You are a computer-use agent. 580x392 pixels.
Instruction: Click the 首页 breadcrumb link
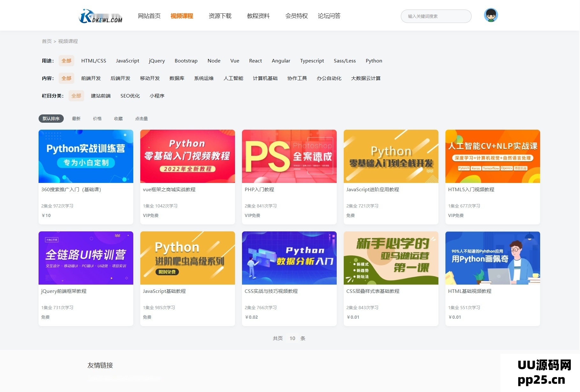pos(47,41)
